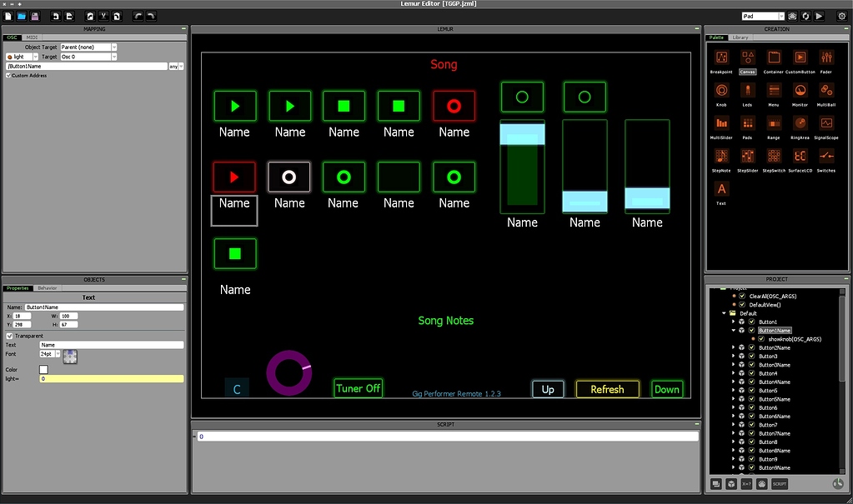Viewport: 853px width, 504px height.
Task: Select the Fader object in the Creation palette
Action: tap(825, 57)
